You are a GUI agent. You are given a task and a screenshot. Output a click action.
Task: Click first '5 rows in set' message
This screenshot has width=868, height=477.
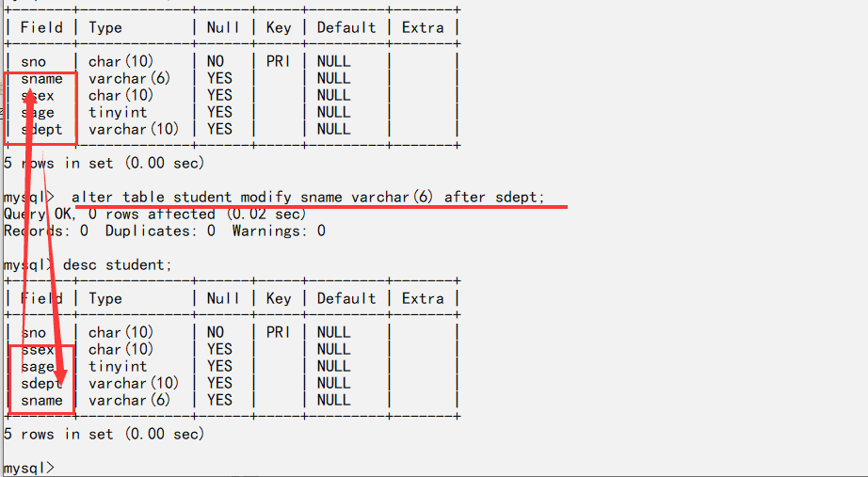[x=104, y=163]
